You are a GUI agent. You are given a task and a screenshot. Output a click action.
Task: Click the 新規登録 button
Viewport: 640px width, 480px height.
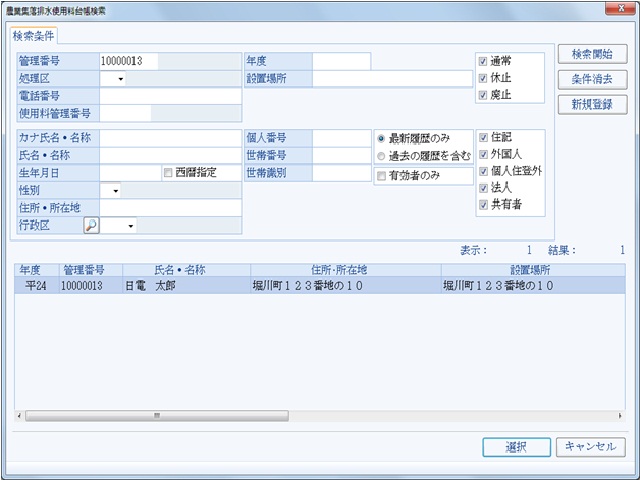pyautogui.click(x=592, y=104)
